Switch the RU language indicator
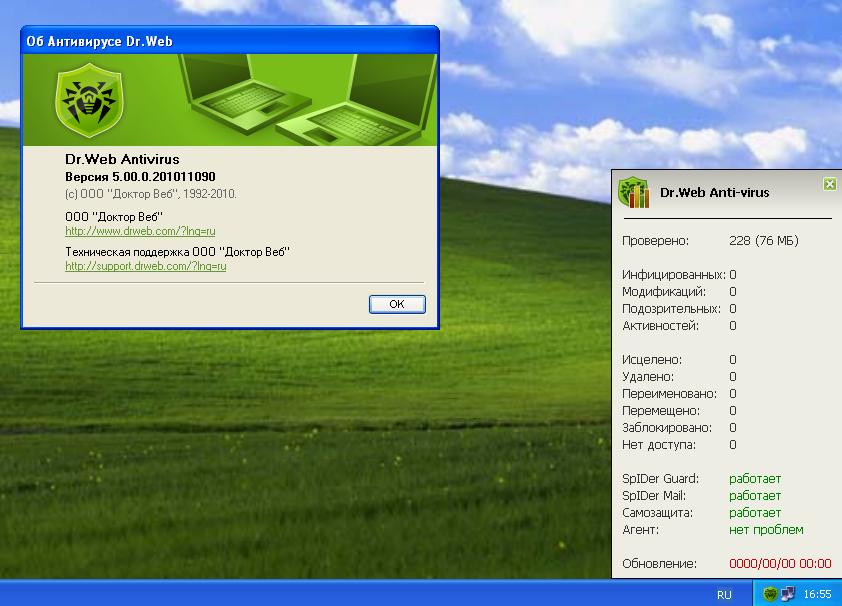The image size is (842, 606). [x=724, y=594]
